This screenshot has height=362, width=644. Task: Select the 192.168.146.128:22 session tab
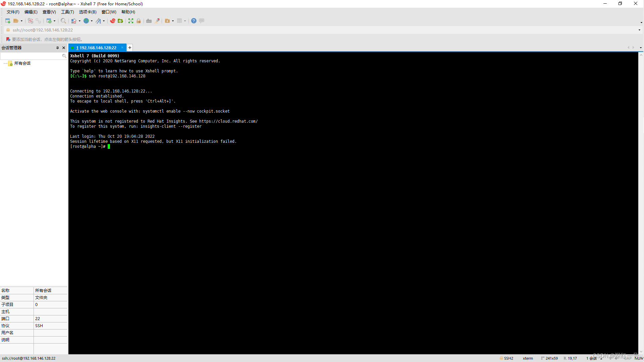[98, 48]
